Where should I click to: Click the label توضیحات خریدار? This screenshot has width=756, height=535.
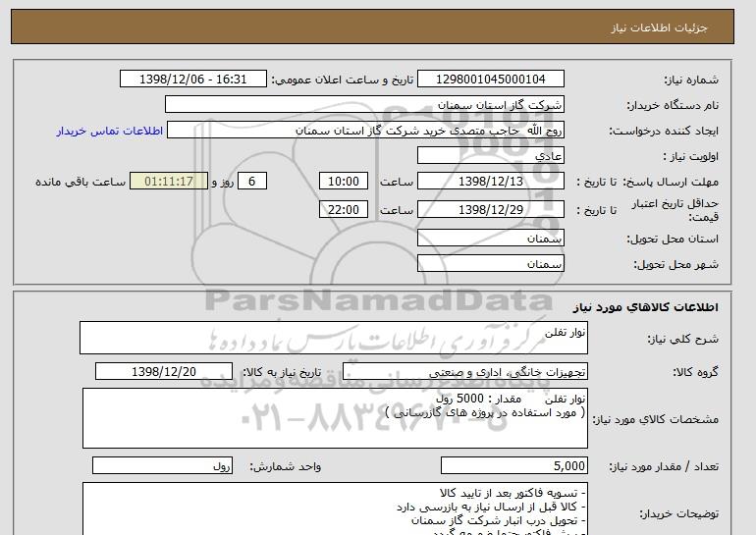tap(679, 513)
